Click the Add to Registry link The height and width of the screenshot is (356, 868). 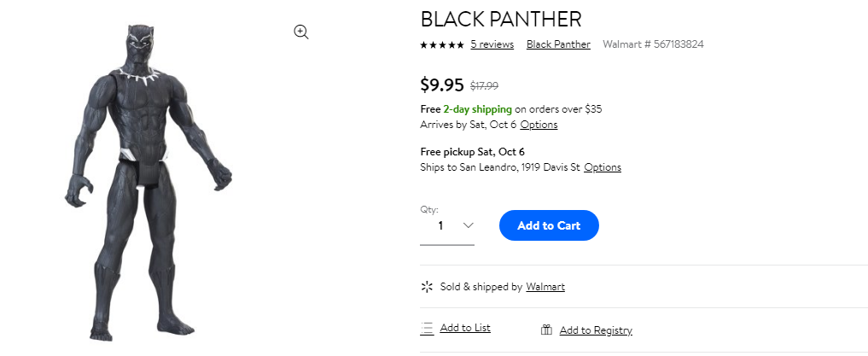click(x=596, y=330)
